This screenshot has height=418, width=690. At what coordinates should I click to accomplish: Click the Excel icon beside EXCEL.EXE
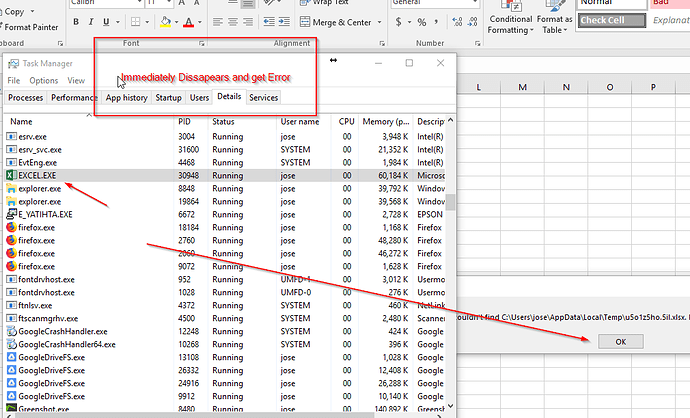point(11,176)
